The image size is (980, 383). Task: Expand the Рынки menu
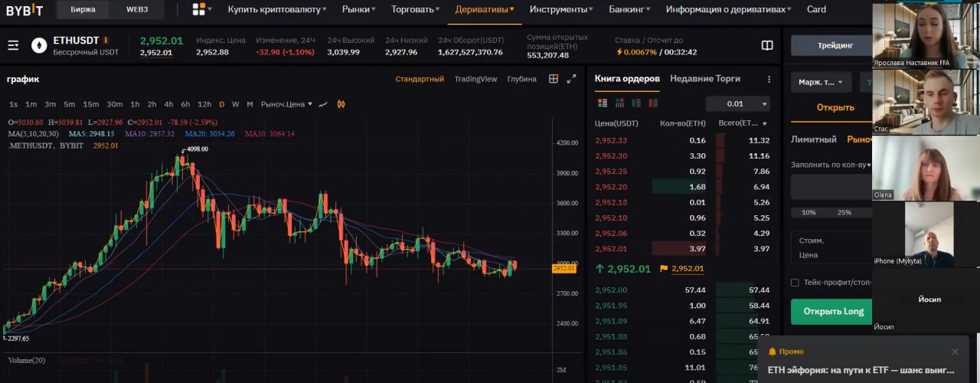[359, 9]
